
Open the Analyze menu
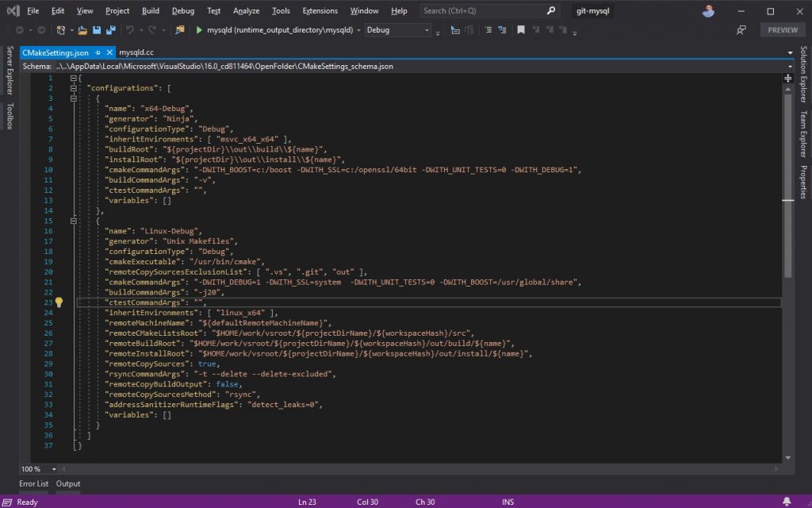tap(247, 11)
